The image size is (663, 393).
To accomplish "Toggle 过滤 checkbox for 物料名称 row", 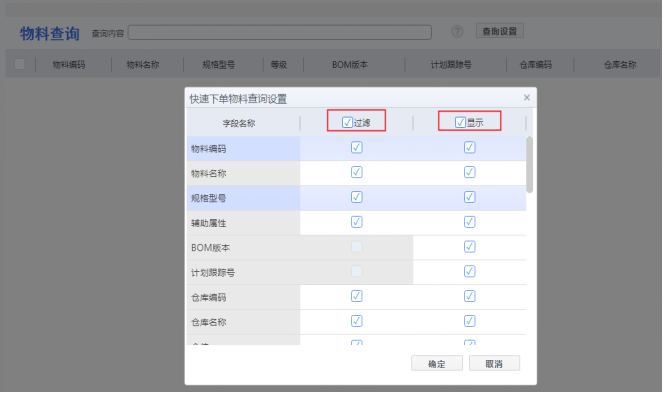I will click(x=356, y=172).
